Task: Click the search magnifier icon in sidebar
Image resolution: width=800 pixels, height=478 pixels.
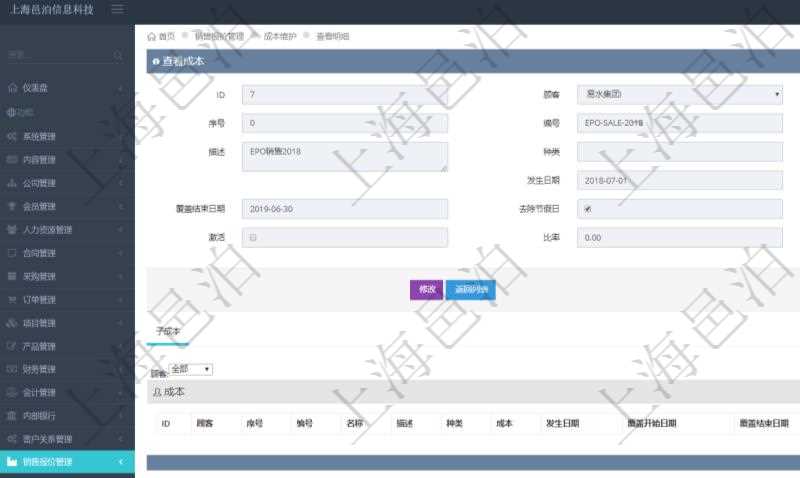Action: (x=118, y=55)
